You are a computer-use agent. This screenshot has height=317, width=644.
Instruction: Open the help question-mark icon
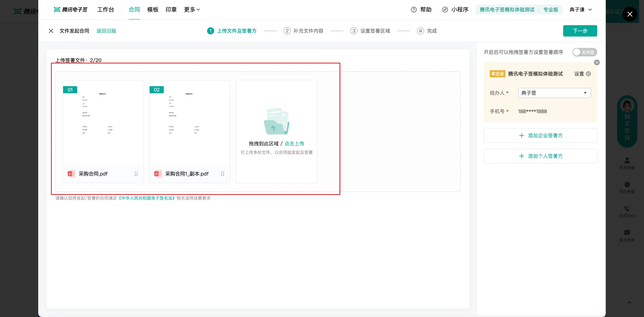pos(414,10)
